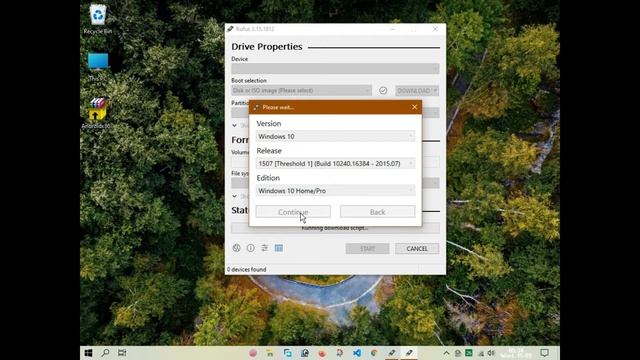Click the DOWNLOAD split button arrow
The image size is (640, 360).
pyautogui.click(x=436, y=91)
